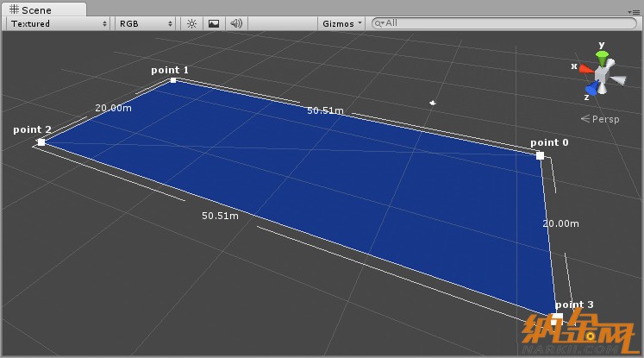Screen dimensions: 644x358
Task: Open the RGB render mode dropdown
Action: click(x=146, y=24)
